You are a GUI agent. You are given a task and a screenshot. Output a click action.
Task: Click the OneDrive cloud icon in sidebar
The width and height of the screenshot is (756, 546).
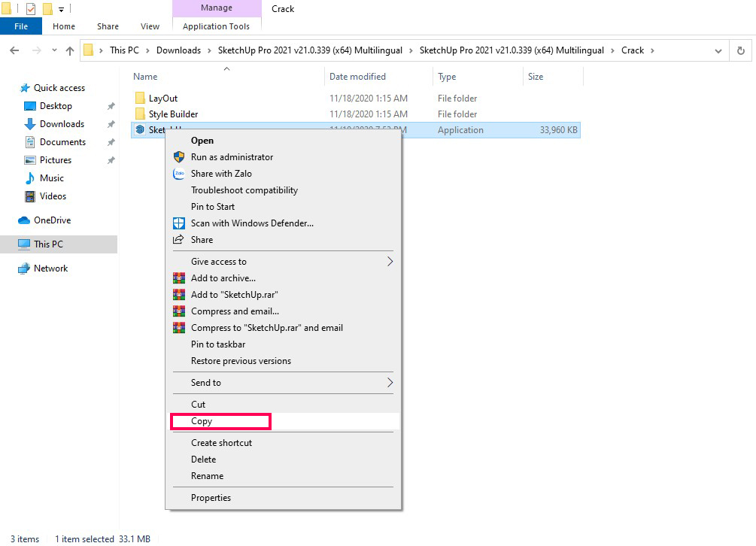coord(24,220)
